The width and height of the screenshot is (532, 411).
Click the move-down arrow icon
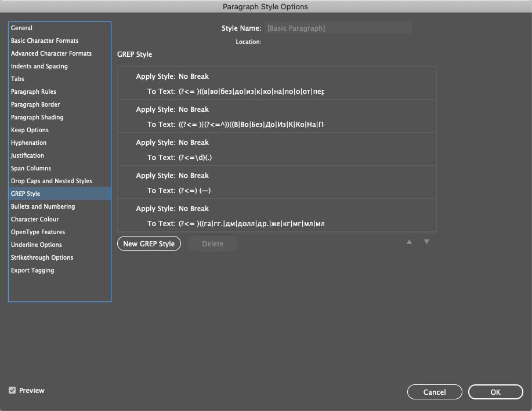point(426,242)
